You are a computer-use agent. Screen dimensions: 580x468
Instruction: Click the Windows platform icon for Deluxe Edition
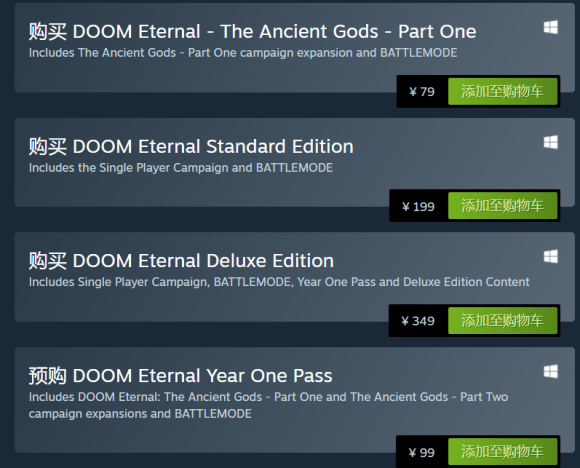coord(550,256)
